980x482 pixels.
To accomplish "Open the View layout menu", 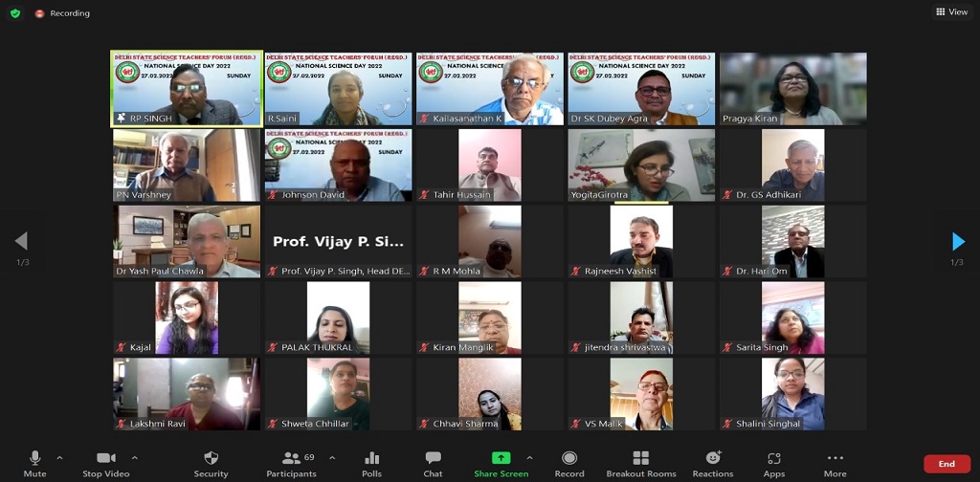I will [x=952, y=11].
